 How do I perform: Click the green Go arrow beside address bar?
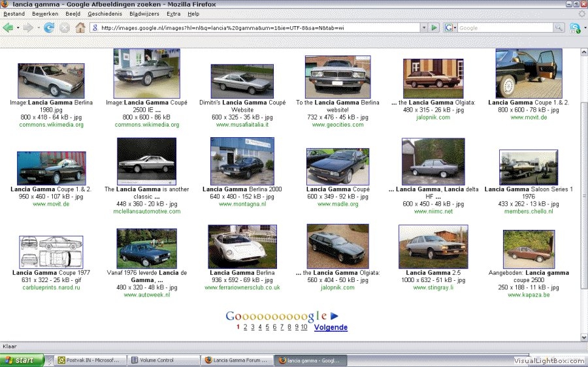click(434, 27)
